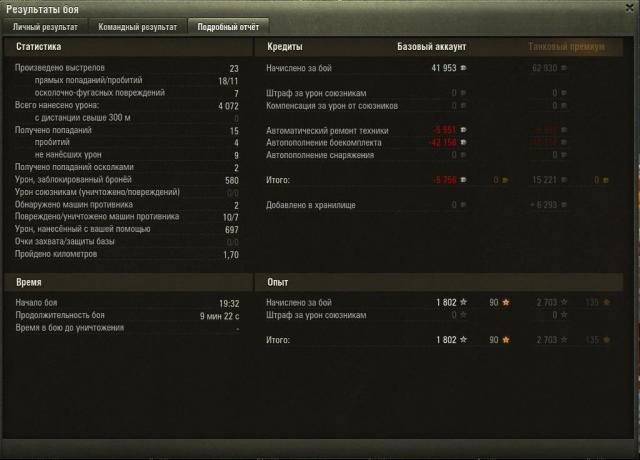Click the Танковый премиум column header
640x460 pixels.
pyautogui.click(x=566, y=47)
